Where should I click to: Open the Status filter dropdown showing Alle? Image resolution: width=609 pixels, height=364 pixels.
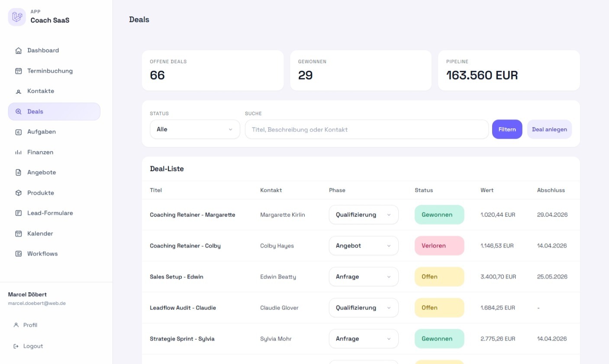point(195,129)
